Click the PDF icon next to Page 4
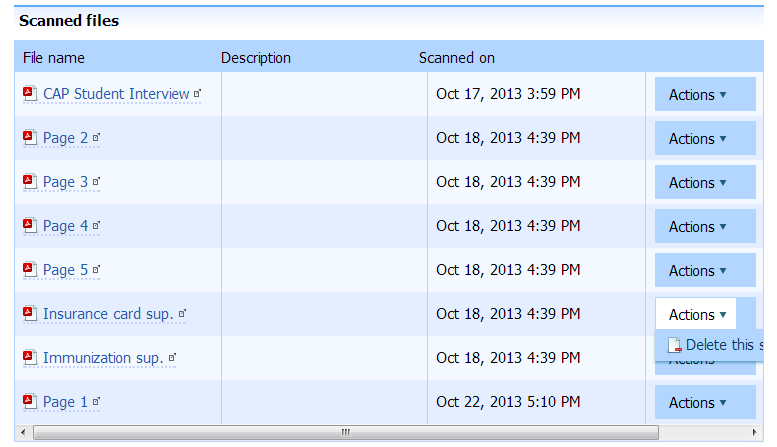Viewport: 777px width, 447px height. click(x=29, y=226)
